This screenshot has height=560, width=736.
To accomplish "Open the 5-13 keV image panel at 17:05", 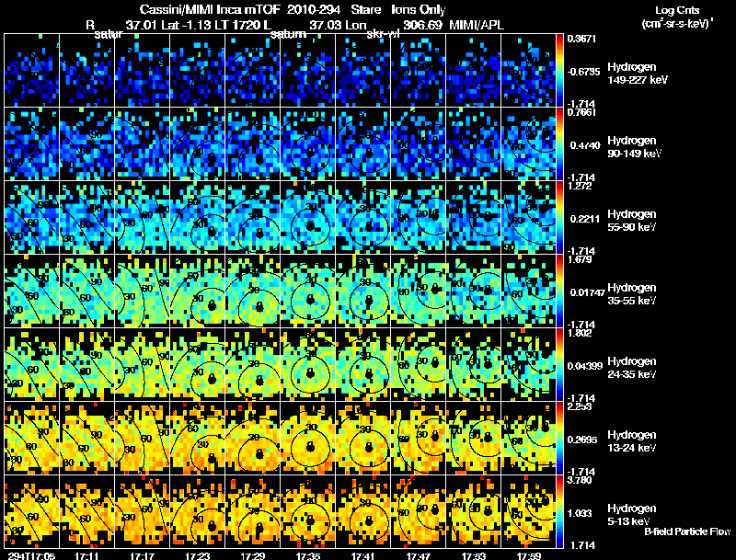I will click(x=31, y=512).
